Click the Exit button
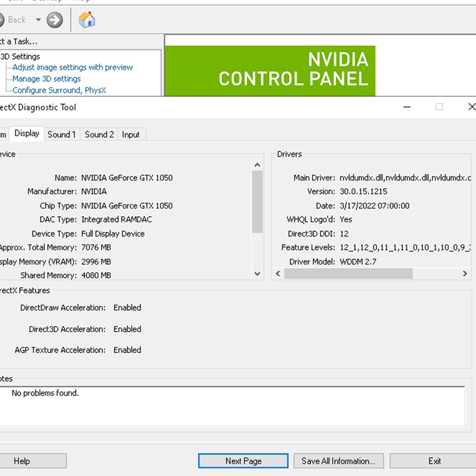Screen dimensions: 476x476 tap(434, 461)
